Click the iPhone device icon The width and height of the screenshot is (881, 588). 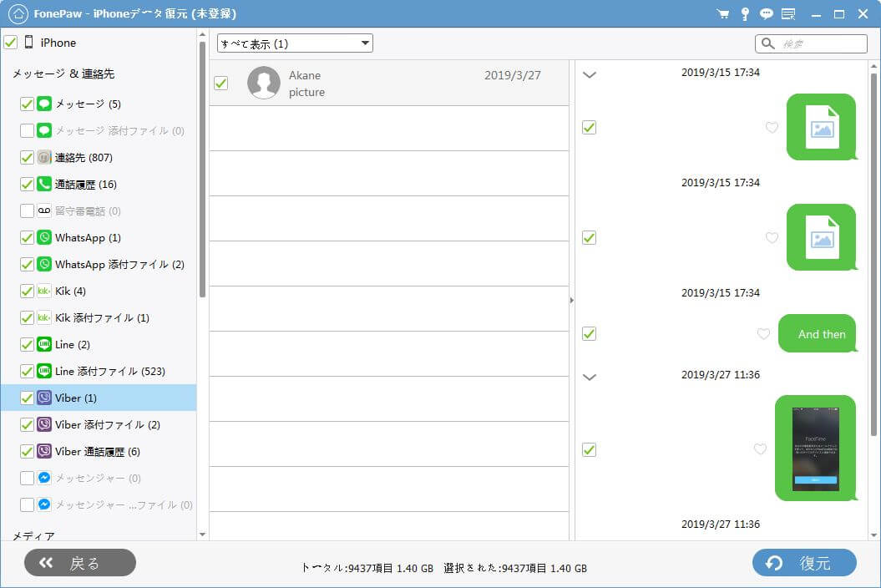29,42
